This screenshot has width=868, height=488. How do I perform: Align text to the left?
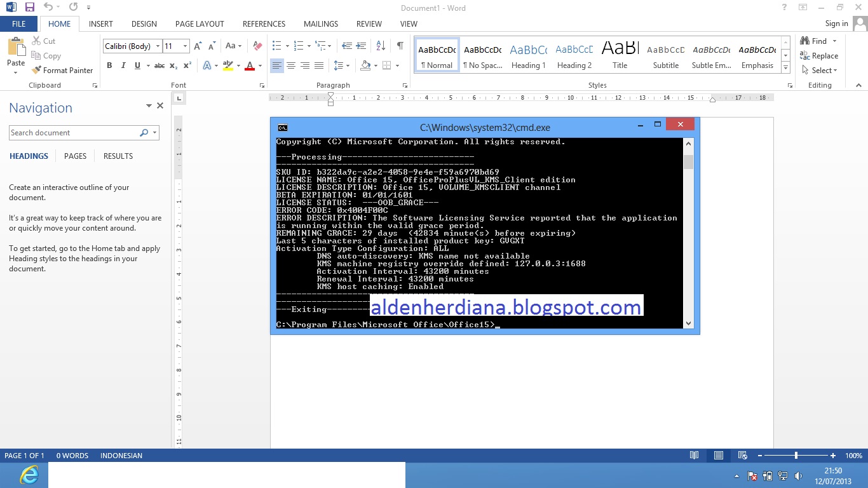pos(277,65)
